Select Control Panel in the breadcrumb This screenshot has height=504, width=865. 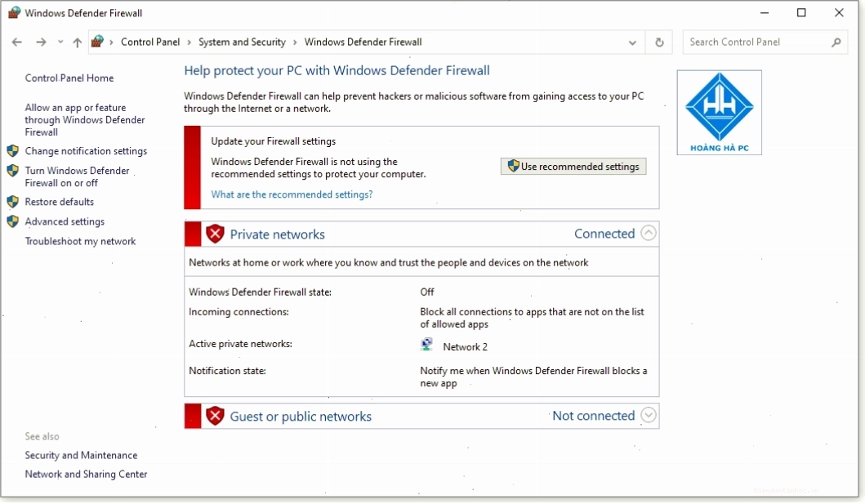150,42
